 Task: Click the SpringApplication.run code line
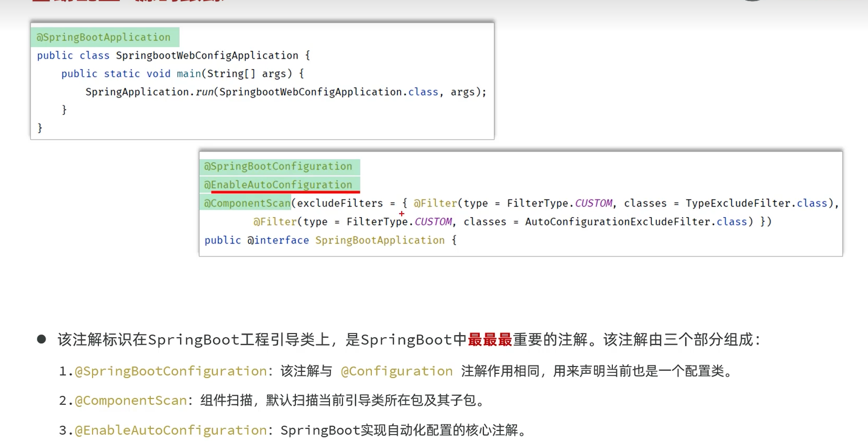286,92
